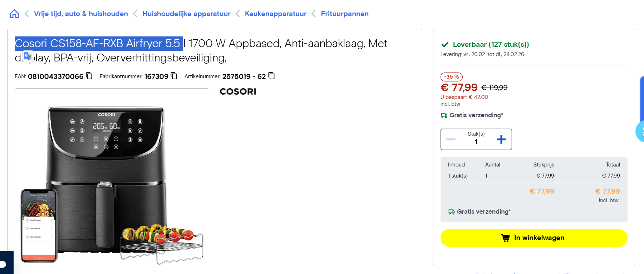This screenshot has width=644, height=274.
Task: Click the truck icon next to Gratis verzending
Action: coord(444,115)
